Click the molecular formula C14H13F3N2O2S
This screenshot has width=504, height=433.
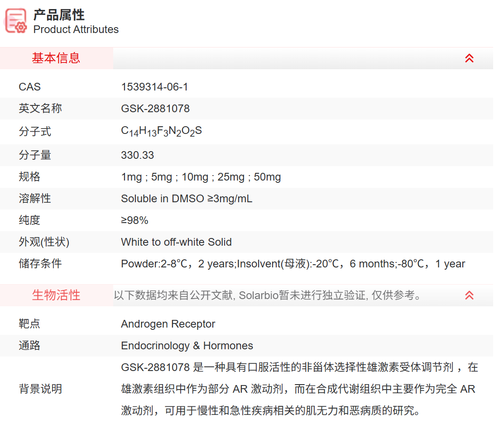point(161,132)
